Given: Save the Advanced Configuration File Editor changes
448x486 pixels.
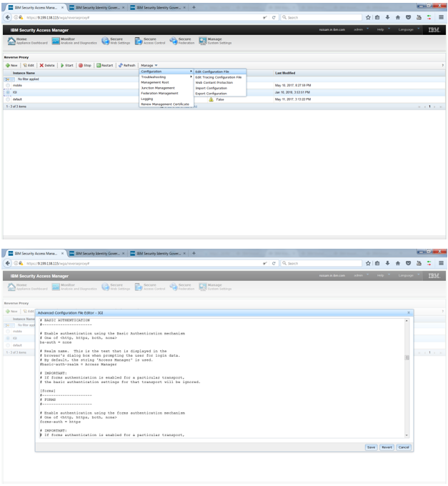Looking at the screenshot, I should coord(371,447).
